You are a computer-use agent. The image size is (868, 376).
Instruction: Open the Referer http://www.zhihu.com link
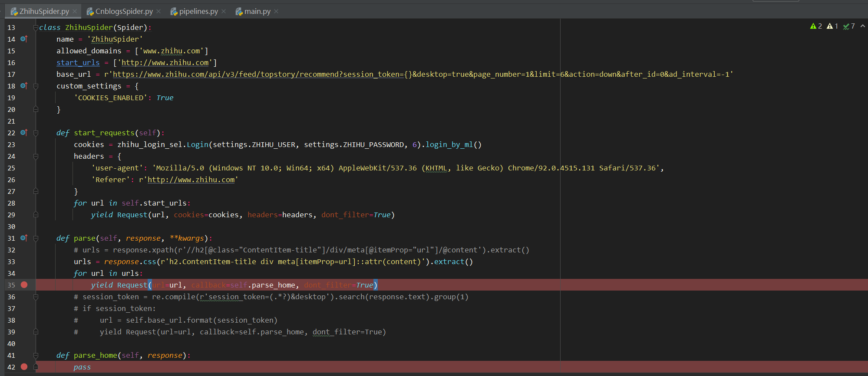click(x=191, y=180)
